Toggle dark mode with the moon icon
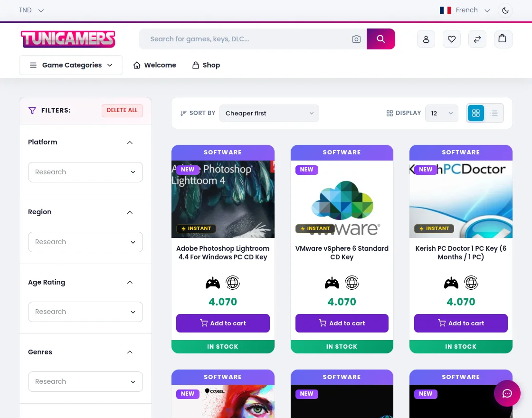The width and height of the screenshot is (532, 418). click(505, 10)
